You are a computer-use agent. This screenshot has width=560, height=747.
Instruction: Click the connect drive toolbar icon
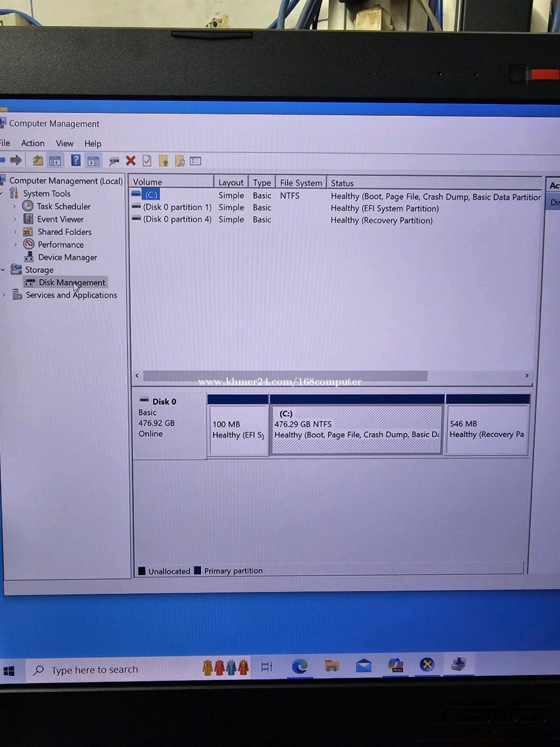tap(114, 161)
